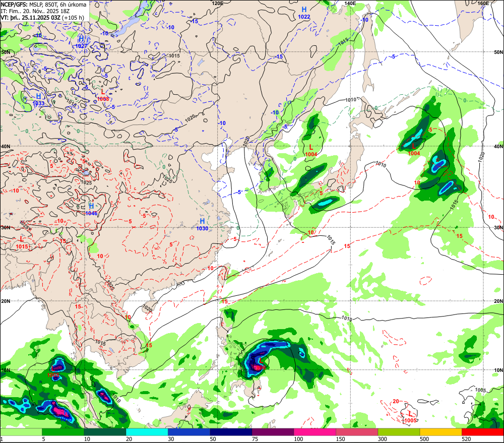
Task: Click the legend value 75
Action: point(255,439)
